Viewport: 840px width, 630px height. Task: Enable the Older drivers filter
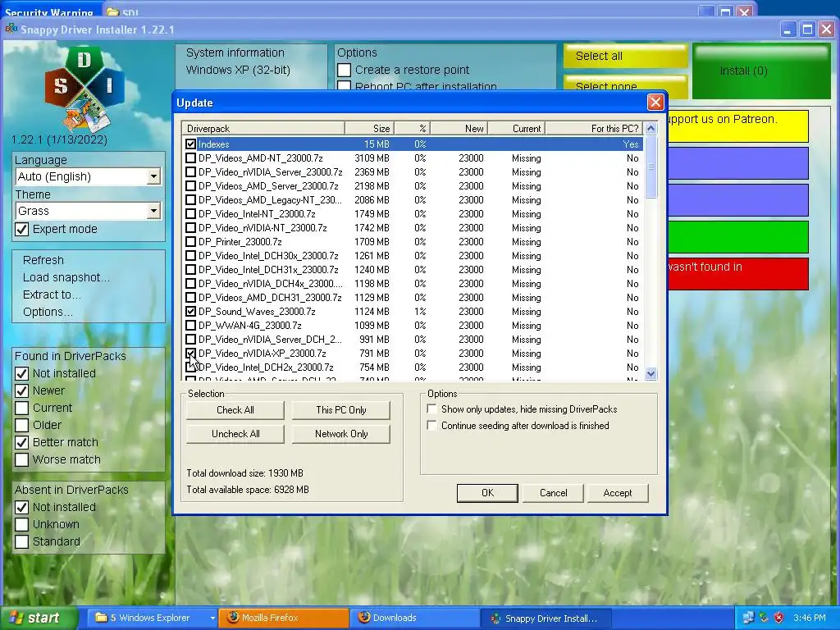pos(22,426)
